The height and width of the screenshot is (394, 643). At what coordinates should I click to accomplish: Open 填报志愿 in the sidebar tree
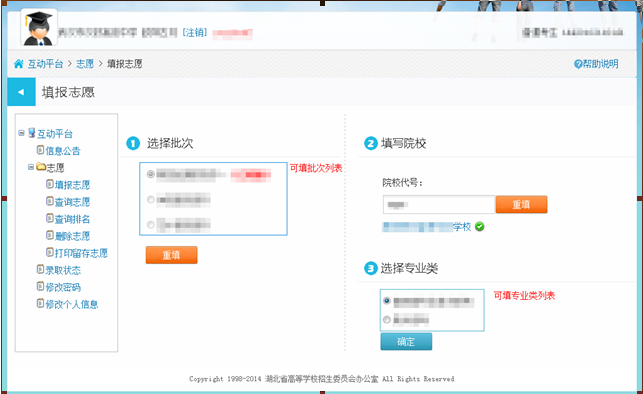(x=73, y=185)
